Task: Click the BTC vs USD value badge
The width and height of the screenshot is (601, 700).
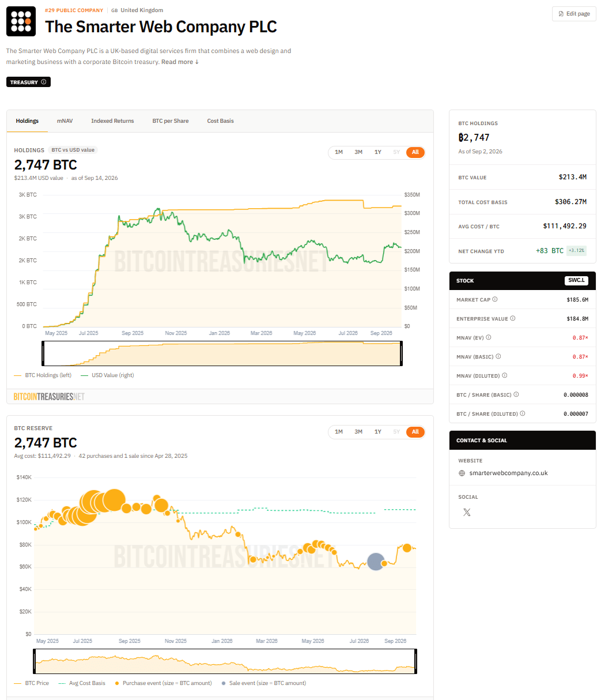Action: (73, 150)
